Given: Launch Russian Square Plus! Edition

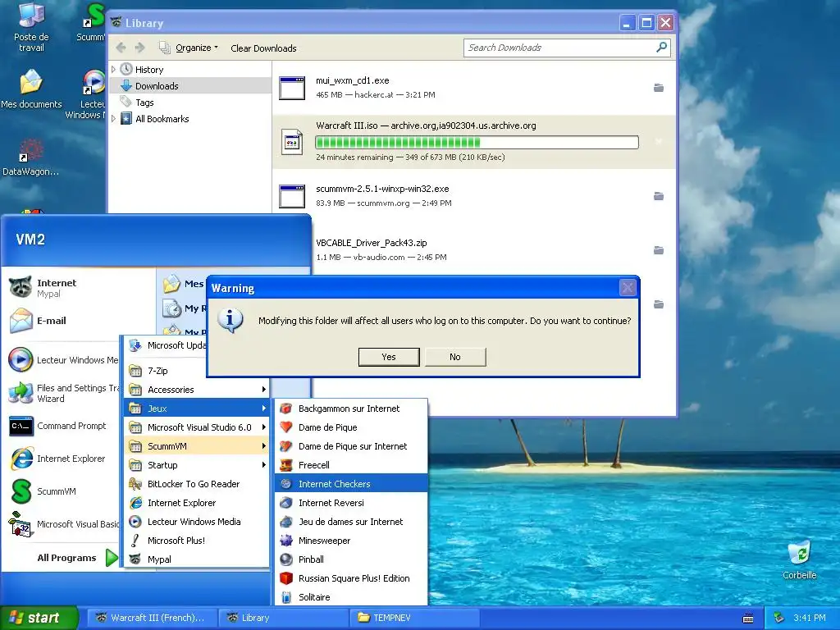Looking at the screenshot, I should pyautogui.click(x=351, y=578).
